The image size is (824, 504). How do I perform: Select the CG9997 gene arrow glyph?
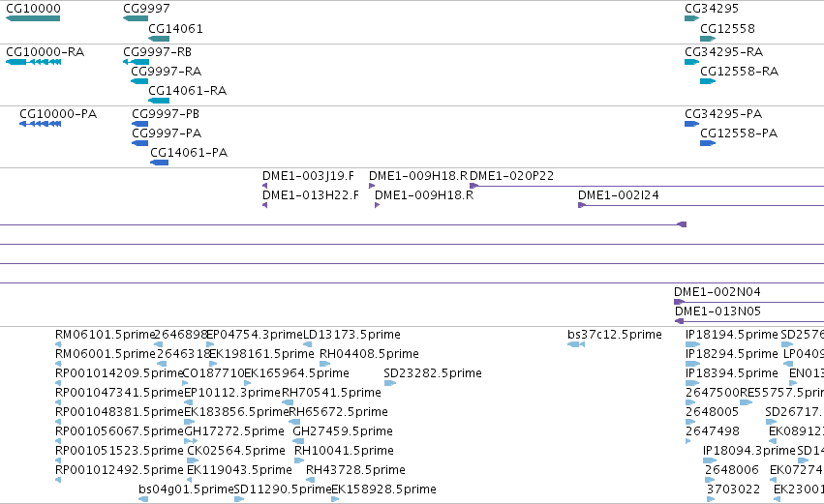pos(136,18)
